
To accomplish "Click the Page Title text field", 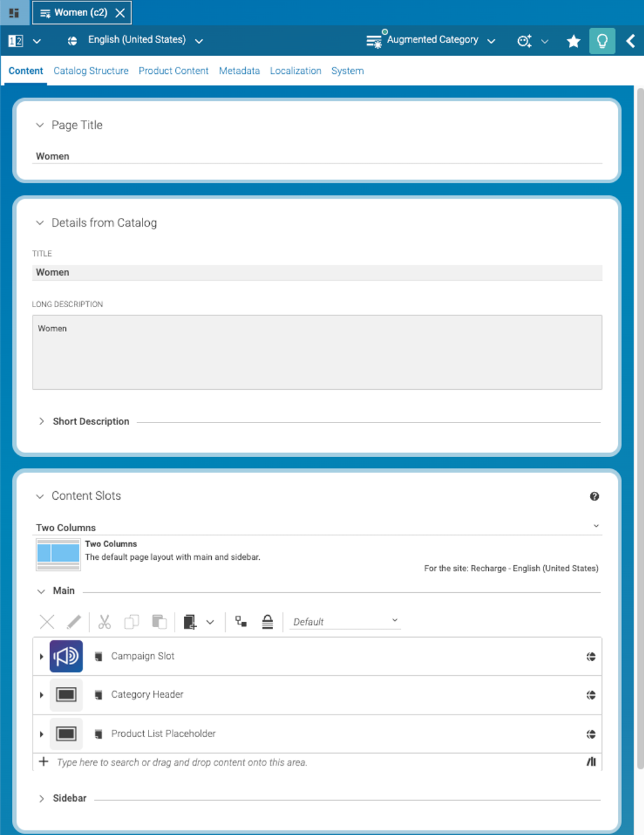I will [x=317, y=156].
